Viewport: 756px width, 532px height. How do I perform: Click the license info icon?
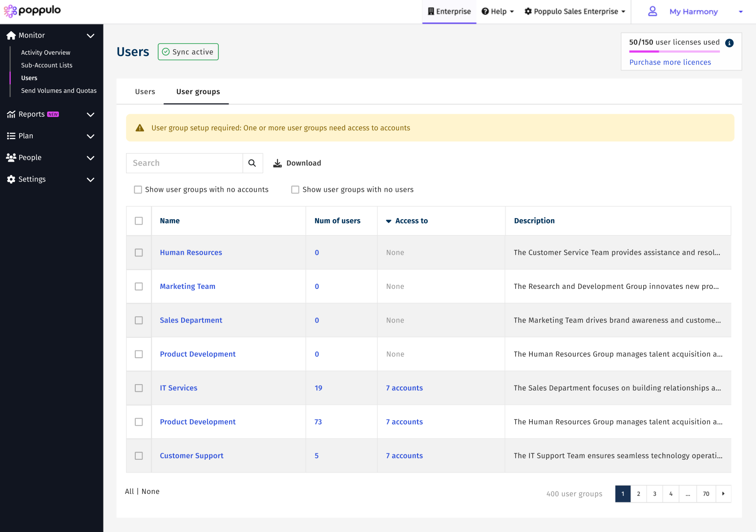pyautogui.click(x=729, y=43)
